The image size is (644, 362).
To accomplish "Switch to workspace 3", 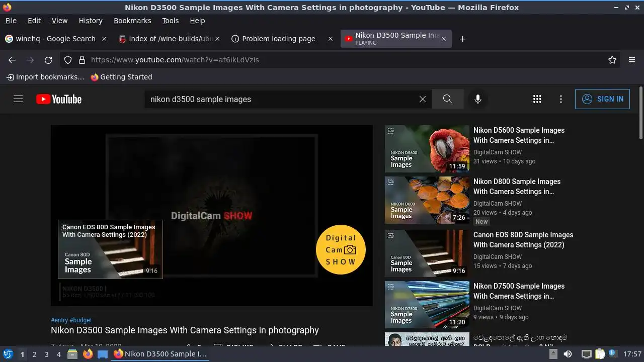I will [46, 354].
